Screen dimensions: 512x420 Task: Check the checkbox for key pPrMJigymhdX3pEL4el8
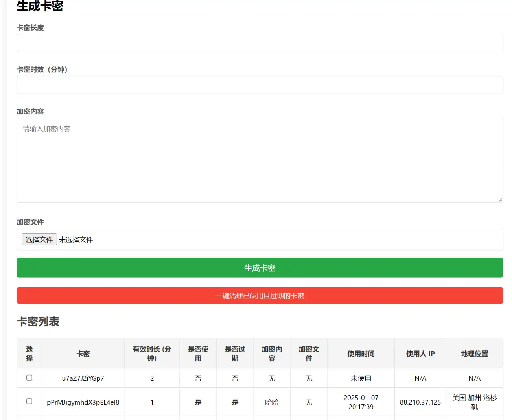(29, 402)
